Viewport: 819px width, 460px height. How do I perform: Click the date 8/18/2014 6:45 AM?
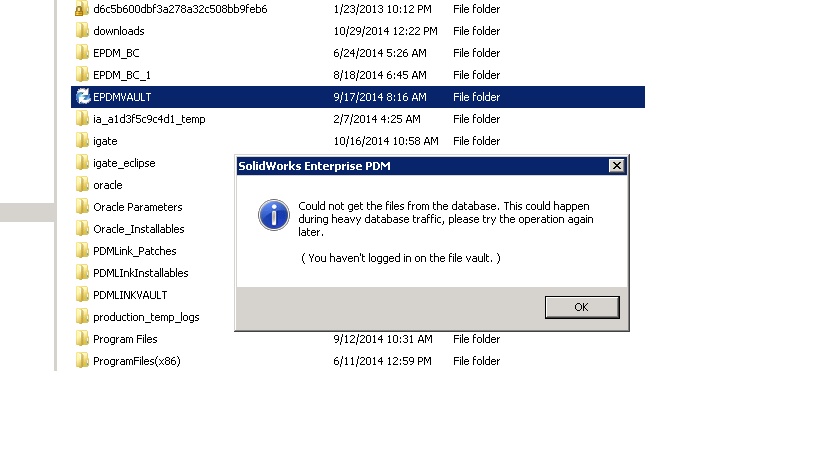tap(380, 75)
